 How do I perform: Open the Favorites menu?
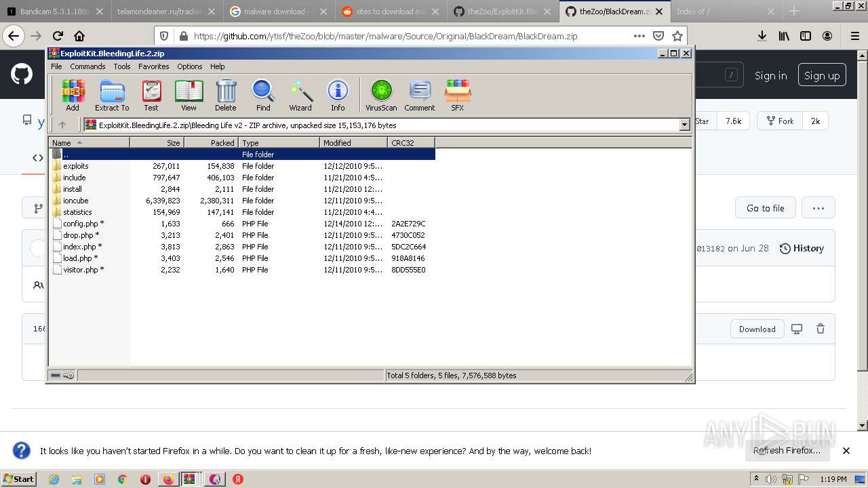(154, 66)
